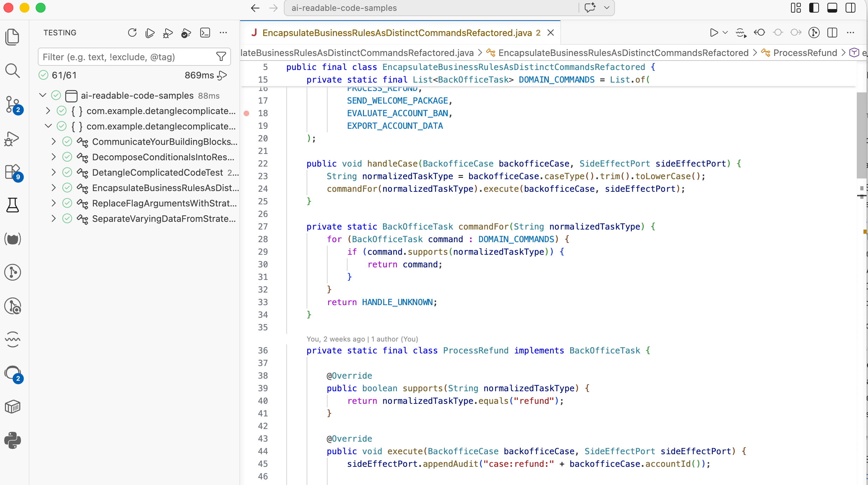Screen dimensions: 868x485
Task: Open customize layout button
Action: coord(796,8)
